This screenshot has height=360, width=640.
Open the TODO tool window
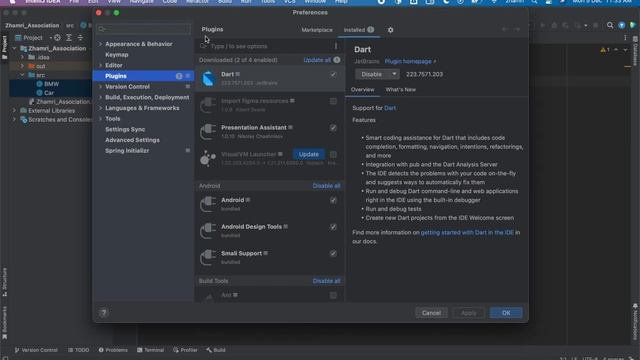coord(79,350)
